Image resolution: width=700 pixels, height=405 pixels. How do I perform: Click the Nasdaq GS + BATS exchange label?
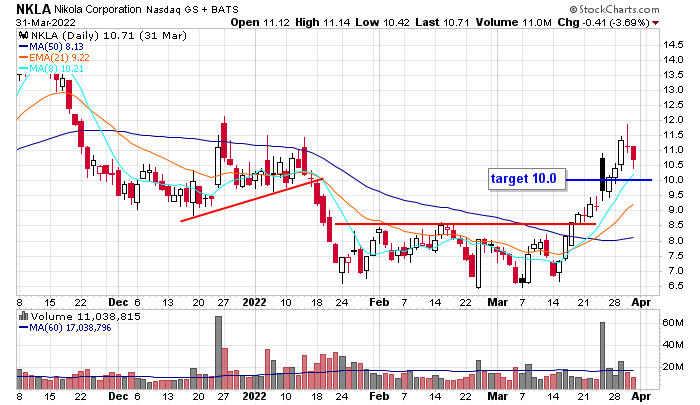[192, 9]
